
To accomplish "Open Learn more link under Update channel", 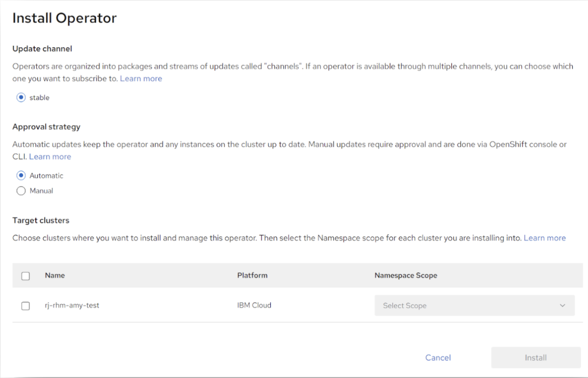I will 141,78.
